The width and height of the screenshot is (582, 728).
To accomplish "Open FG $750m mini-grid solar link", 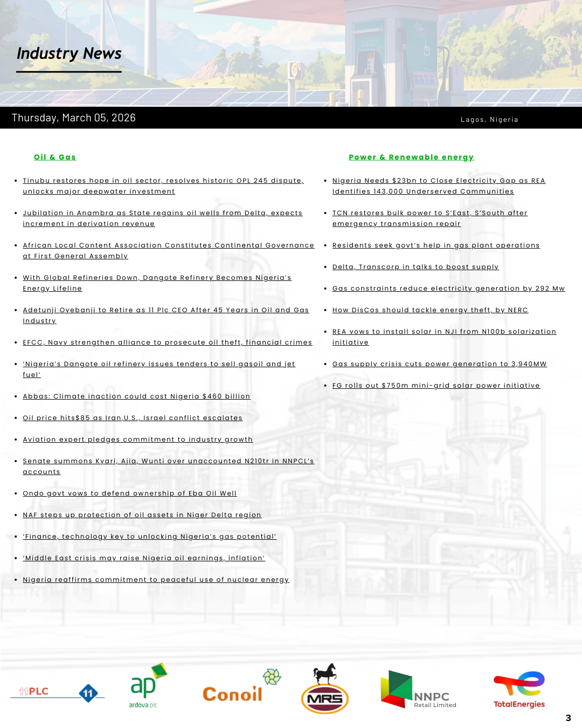I will point(436,386).
